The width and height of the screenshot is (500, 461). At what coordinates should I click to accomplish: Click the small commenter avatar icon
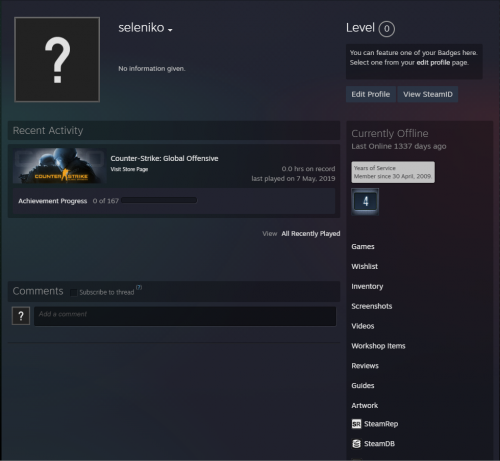pos(21,316)
